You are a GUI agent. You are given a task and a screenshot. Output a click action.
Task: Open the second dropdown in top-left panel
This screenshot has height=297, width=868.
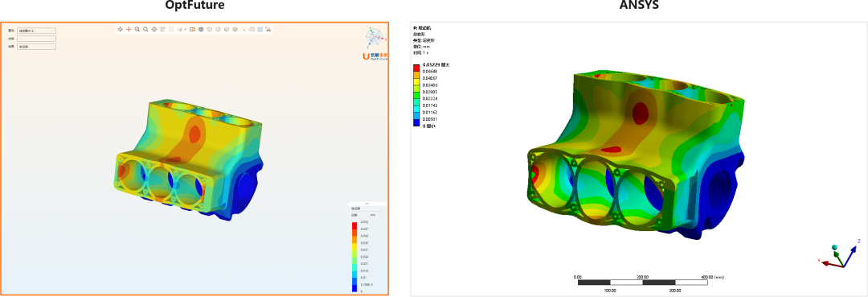36,39
